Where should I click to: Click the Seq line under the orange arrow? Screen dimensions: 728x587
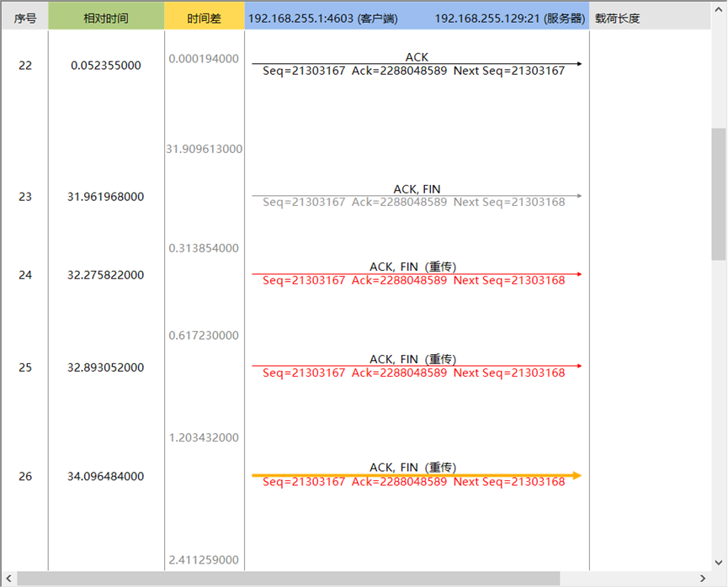pos(414,482)
